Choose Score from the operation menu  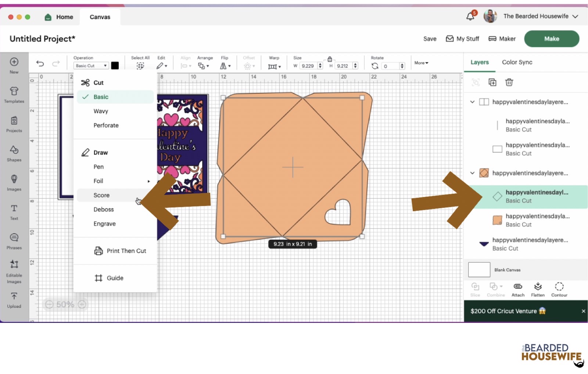click(101, 195)
